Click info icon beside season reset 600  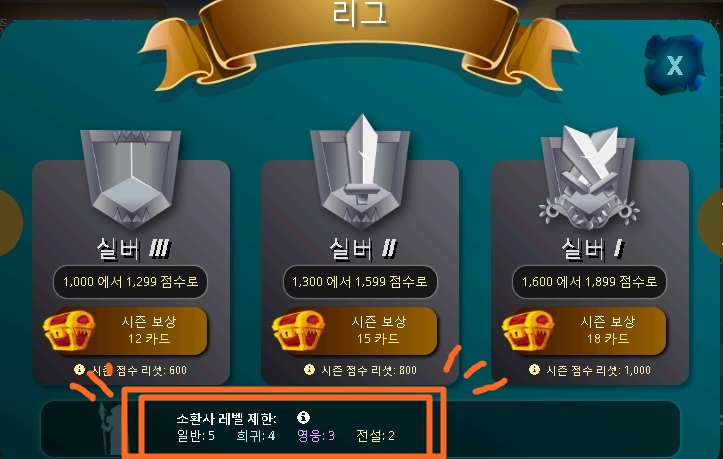(79, 370)
